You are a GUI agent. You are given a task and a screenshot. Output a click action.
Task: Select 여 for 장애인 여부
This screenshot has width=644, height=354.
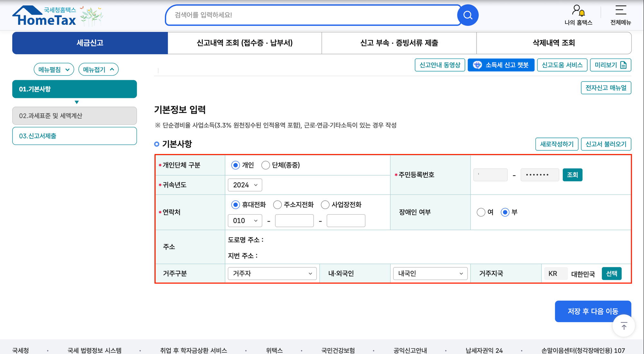coord(481,212)
